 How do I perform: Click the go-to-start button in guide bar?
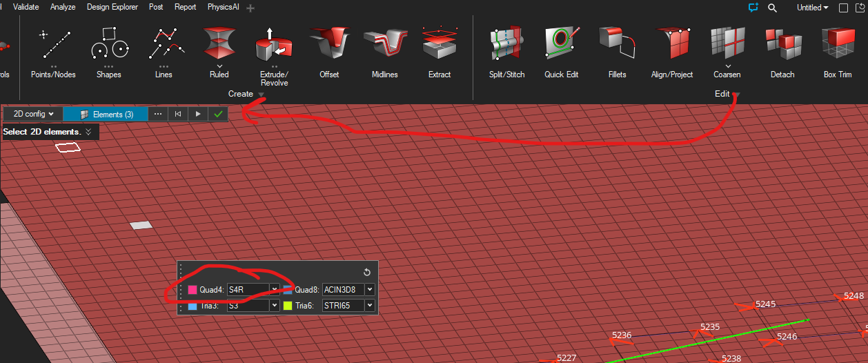click(178, 115)
